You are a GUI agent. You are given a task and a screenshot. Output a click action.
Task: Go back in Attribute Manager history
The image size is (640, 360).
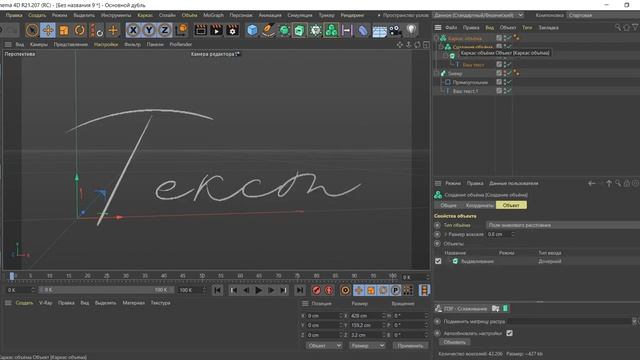(591, 184)
